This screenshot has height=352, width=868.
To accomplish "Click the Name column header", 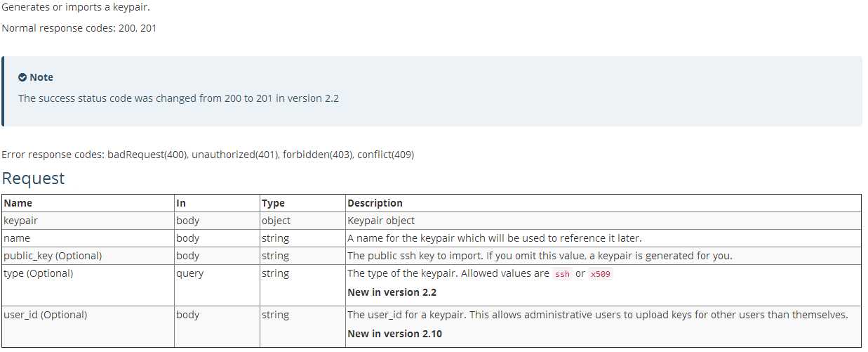I will pyautogui.click(x=18, y=203).
